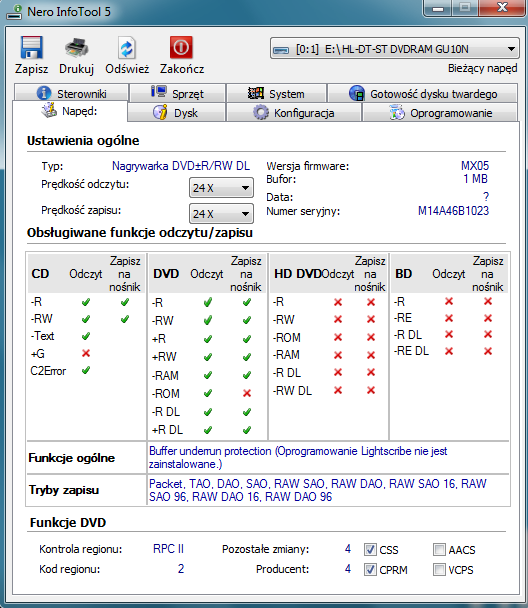Click the Kod regionu value 2

[x=181, y=568]
